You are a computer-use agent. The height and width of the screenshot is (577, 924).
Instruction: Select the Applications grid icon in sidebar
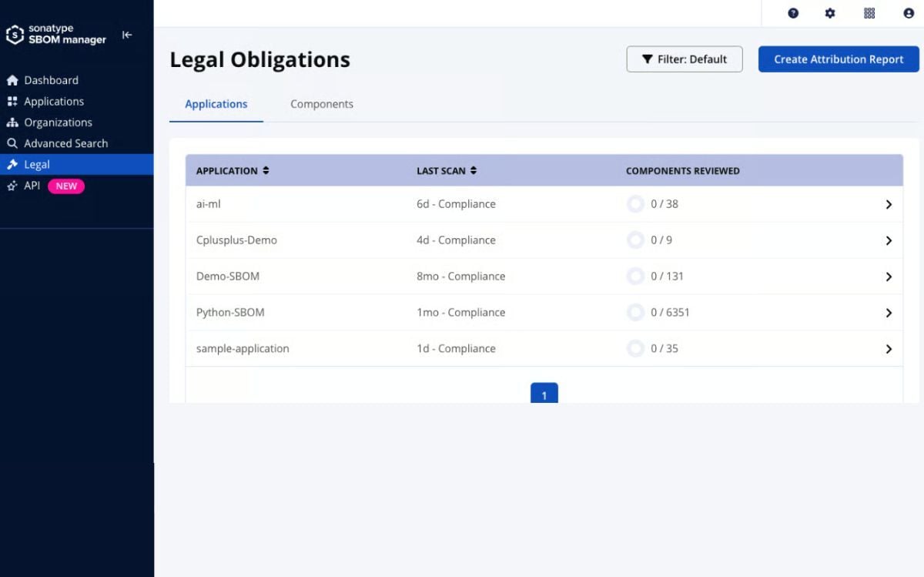[x=12, y=101]
